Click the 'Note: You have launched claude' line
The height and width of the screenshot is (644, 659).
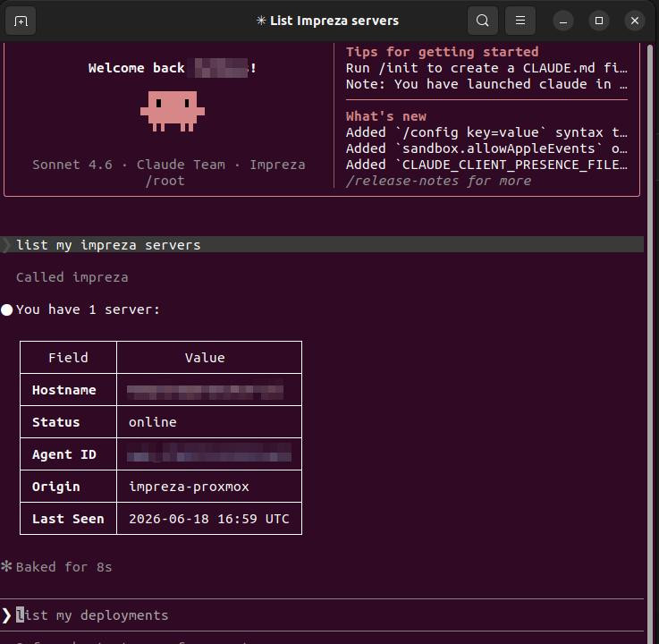pos(486,84)
